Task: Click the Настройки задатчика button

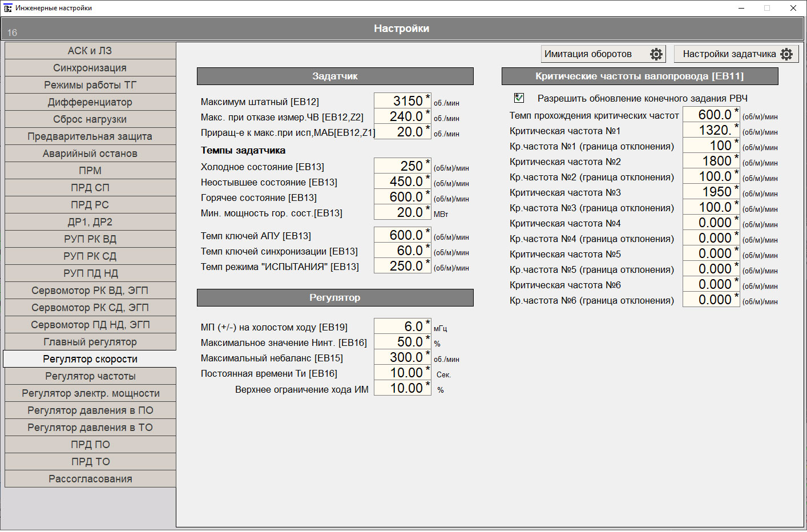Action: 736,54
